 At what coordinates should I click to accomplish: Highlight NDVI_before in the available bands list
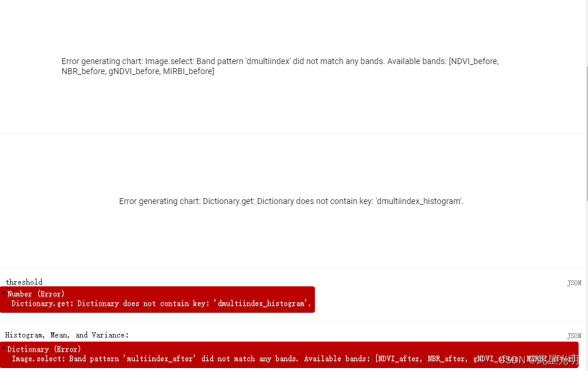[x=474, y=61]
